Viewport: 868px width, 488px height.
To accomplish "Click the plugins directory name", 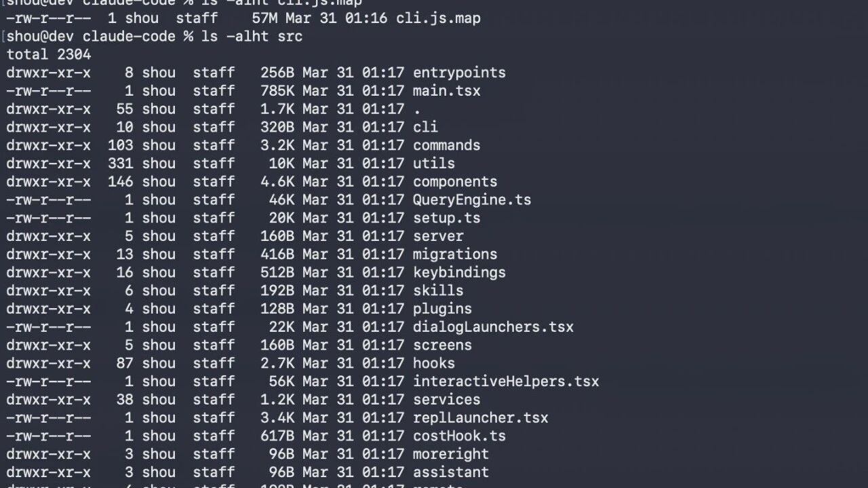I will click(442, 309).
